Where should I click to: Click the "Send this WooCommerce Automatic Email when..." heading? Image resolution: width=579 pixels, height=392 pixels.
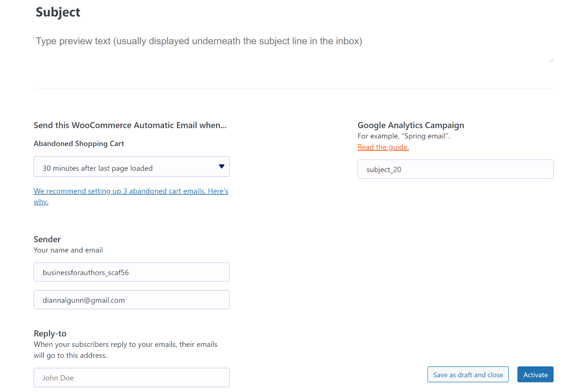tap(130, 125)
